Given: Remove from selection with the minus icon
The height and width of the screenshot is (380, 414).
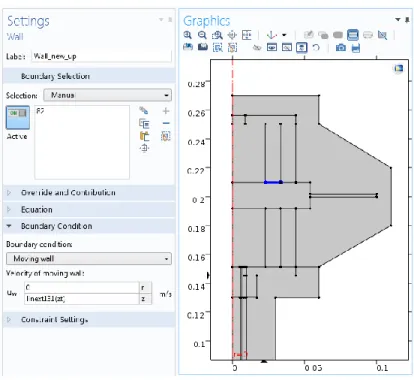Looking at the screenshot, I should (166, 123).
